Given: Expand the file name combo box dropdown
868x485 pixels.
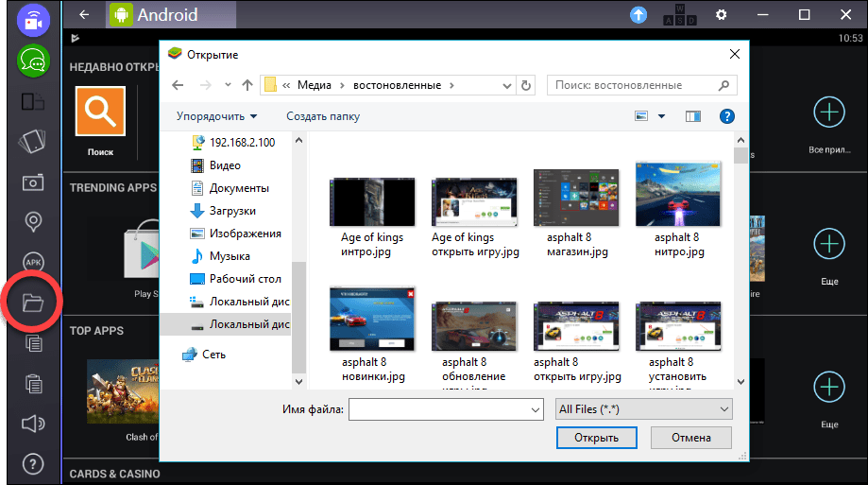Looking at the screenshot, I should 536,409.
